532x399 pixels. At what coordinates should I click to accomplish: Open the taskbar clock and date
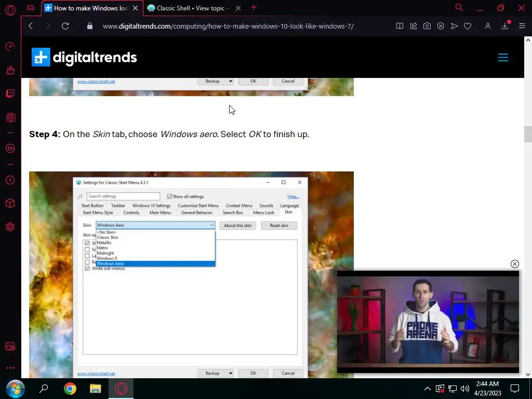pyautogui.click(x=487, y=389)
